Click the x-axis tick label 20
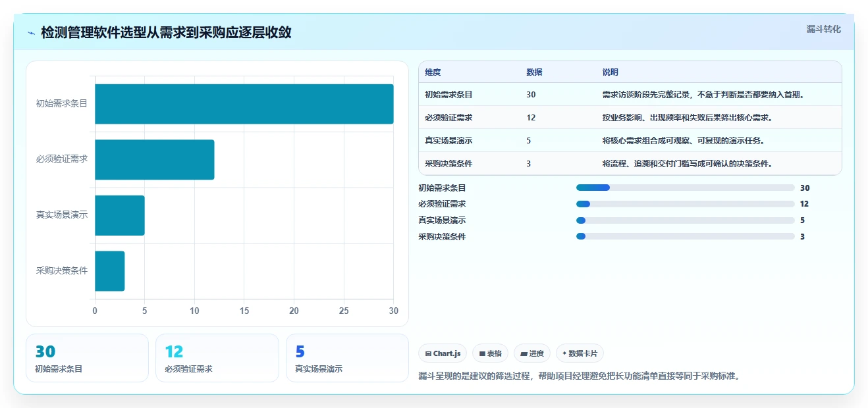Viewport: 868px width, 408px height. 294,311
